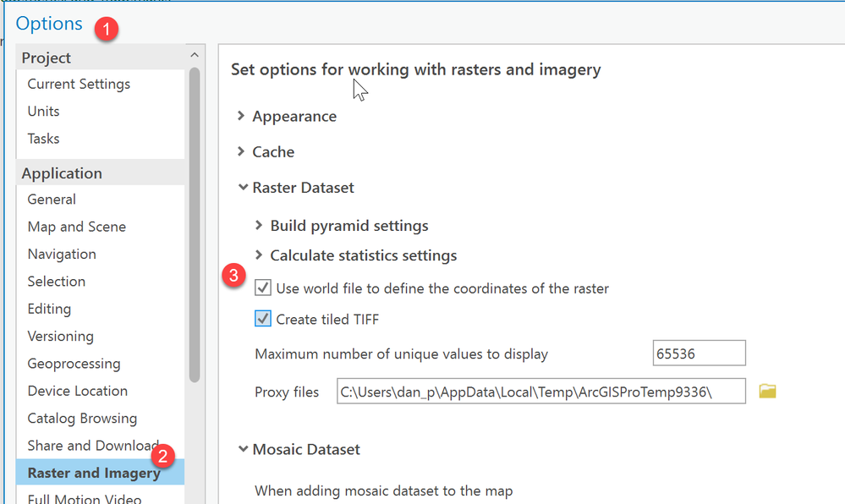Collapse the Mosaic Dataset section
Screen dimensions: 845x504
(x=243, y=449)
